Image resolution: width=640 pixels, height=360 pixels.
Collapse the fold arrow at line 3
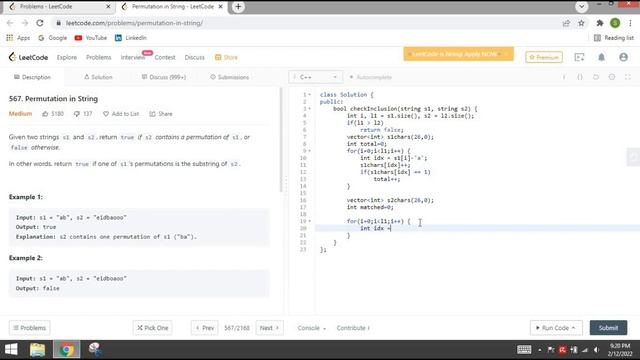point(309,109)
